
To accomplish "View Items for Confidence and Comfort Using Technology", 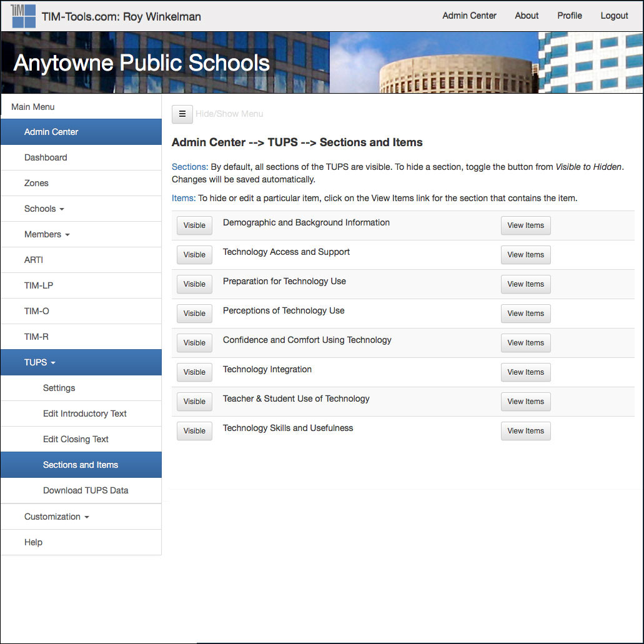I will (525, 343).
